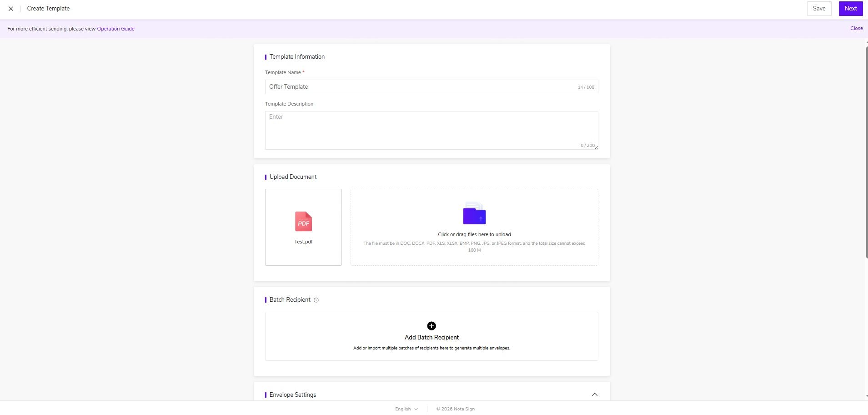The width and height of the screenshot is (868, 415).
Task: Click the info icon beside Batch Recipient
Action: 316,300
